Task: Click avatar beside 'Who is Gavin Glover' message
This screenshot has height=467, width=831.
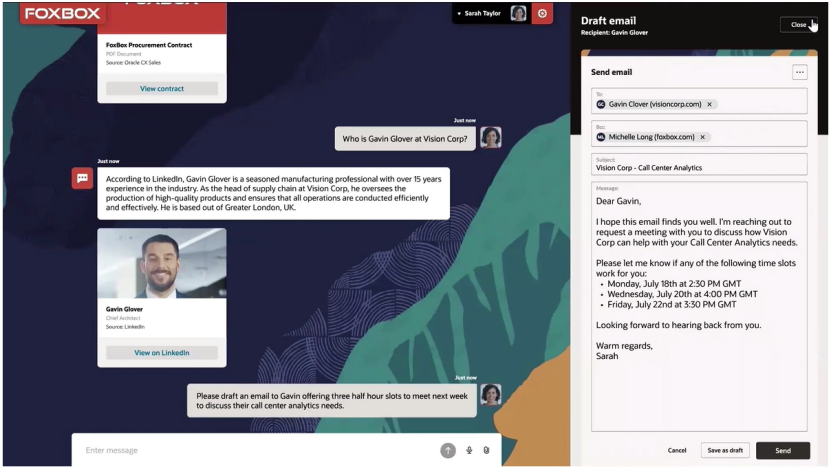Action: tap(491, 137)
